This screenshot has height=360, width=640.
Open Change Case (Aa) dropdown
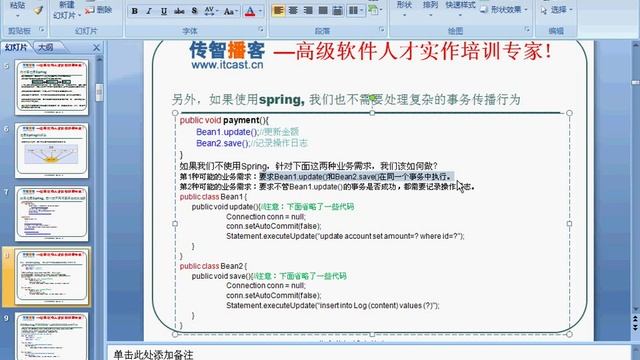231,11
